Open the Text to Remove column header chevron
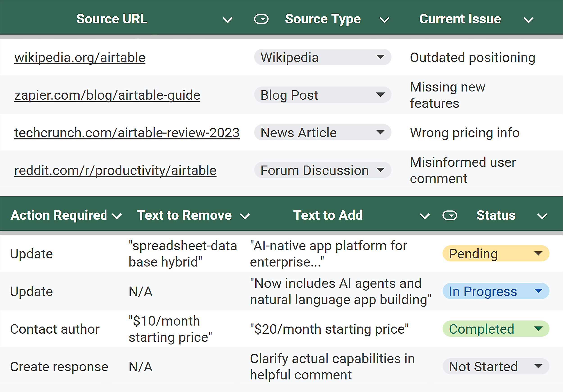This screenshot has width=563, height=392. [245, 216]
